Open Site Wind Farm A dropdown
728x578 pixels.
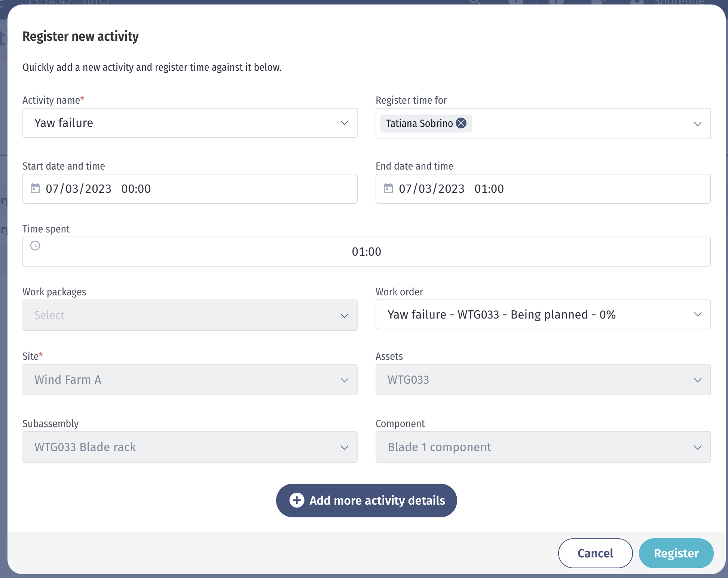190,380
